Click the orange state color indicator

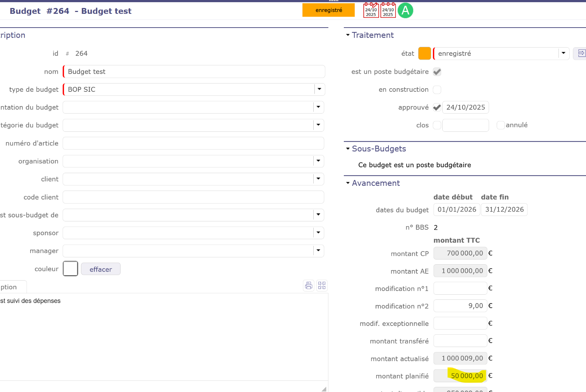coord(424,53)
